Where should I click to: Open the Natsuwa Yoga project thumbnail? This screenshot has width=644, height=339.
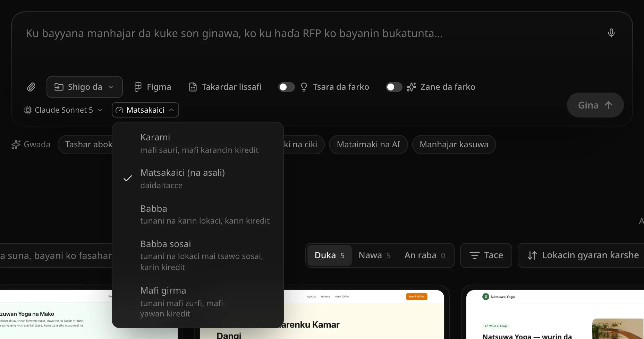click(x=555, y=315)
